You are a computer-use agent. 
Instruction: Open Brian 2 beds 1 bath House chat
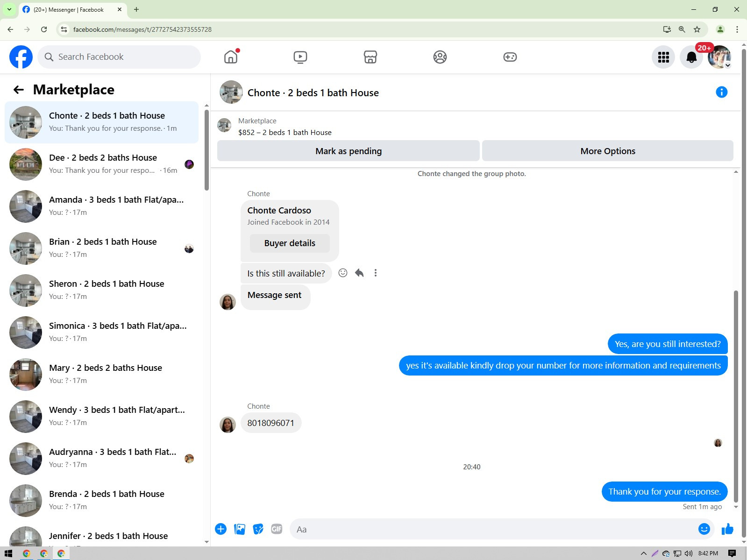point(102,248)
